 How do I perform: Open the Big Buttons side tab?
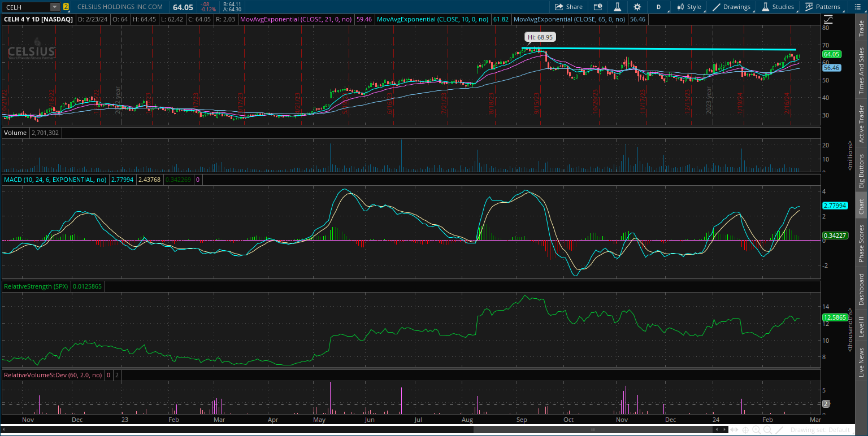coord(861,171)
